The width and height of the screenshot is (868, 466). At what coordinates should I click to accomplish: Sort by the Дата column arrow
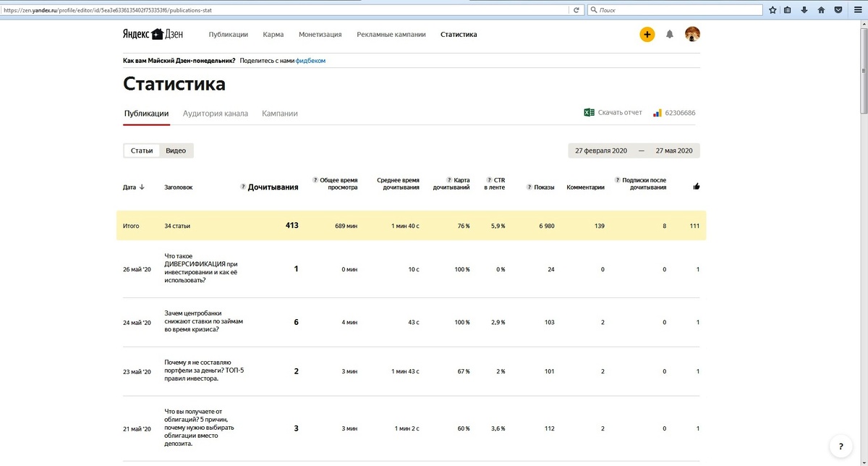pos(142,187)
